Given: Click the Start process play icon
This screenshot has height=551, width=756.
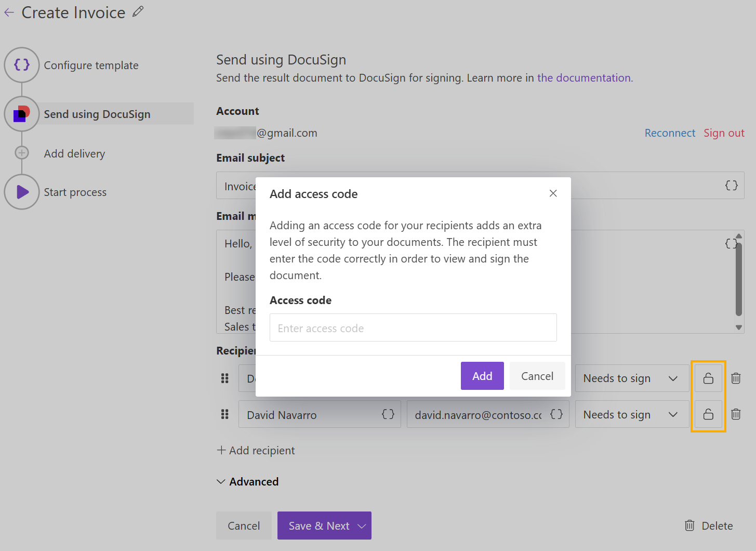Looking at the screenshot, I should (x=22, y=192).
